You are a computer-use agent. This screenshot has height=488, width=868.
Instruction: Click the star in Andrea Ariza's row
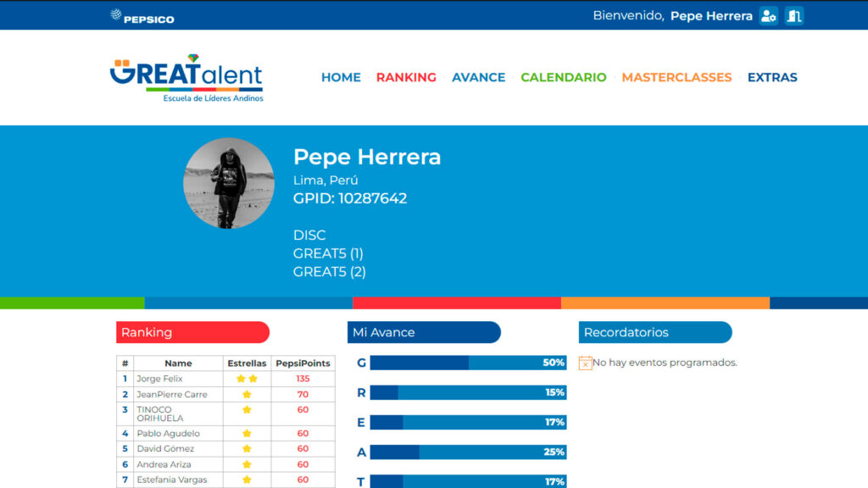tap(247, 464)
